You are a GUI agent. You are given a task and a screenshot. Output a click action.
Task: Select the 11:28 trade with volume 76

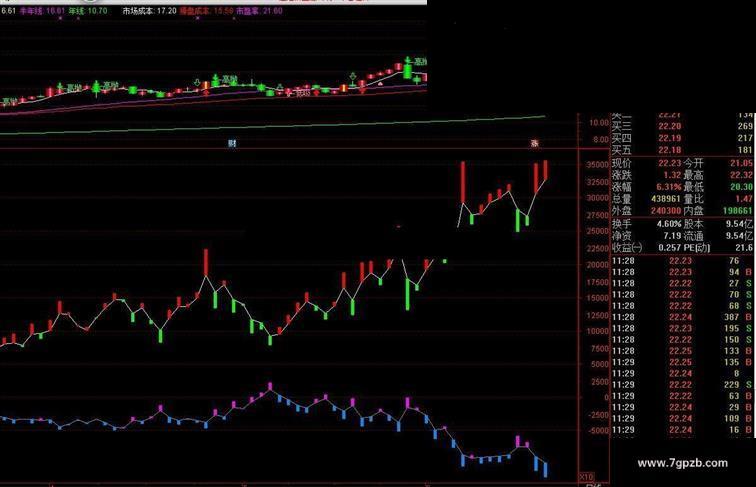[x=682, y=261]
